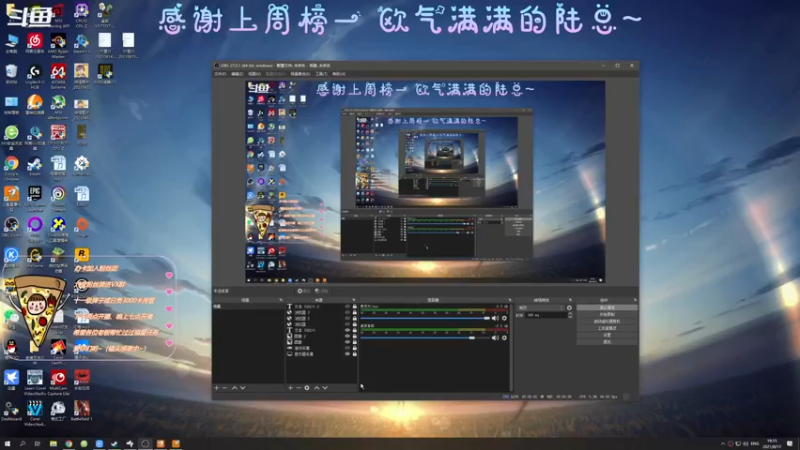Open Rockstar Games Launcher desktop icon
The height and width of the screenshot is (450, 800).
click(82, 255)
